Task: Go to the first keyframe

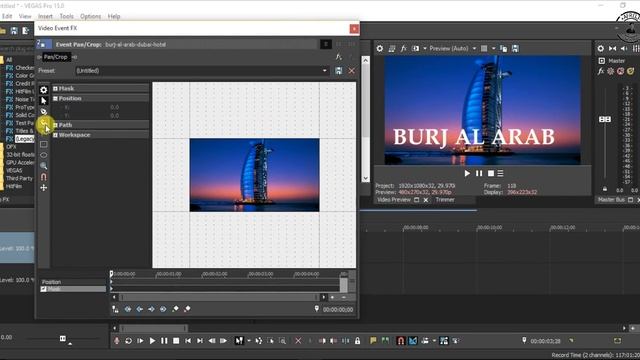Action: (x=128, y=309)
